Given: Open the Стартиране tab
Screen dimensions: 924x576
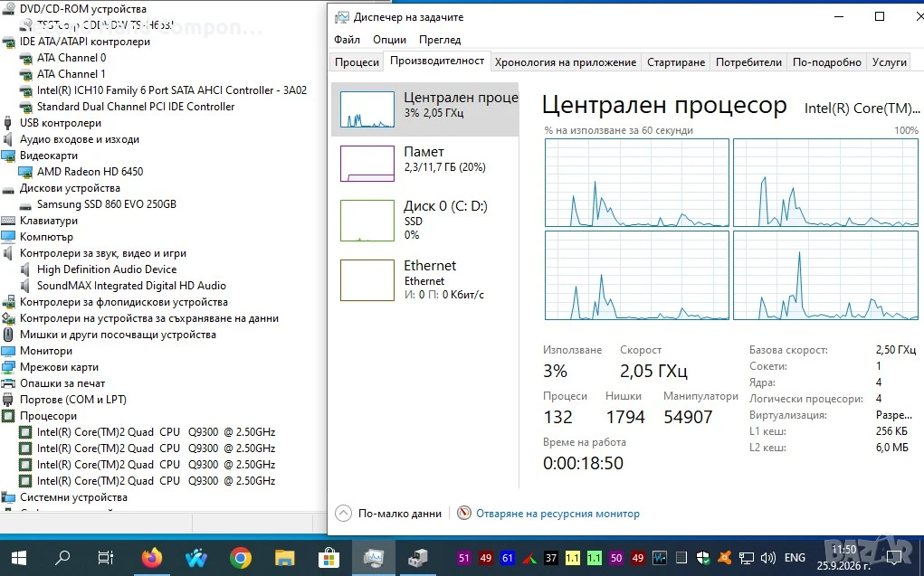Looking at the screenshot, I should pyautogui.click(x=676, y=61).
